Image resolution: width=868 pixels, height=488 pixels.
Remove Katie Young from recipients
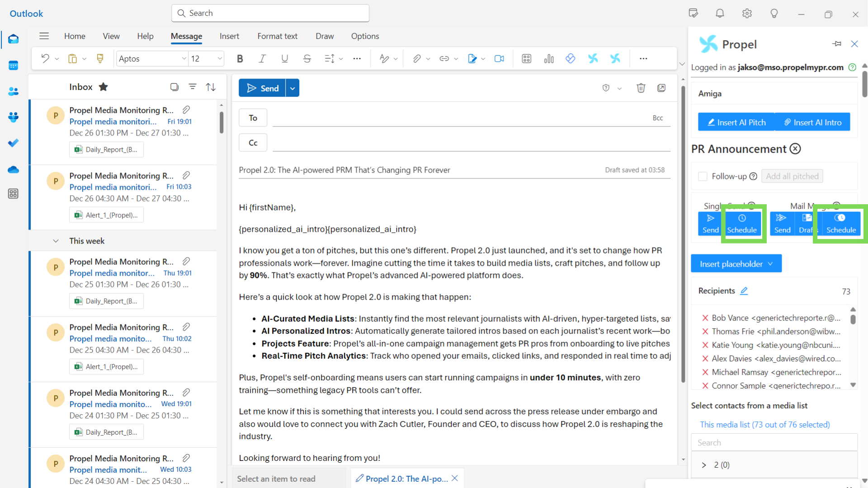coord(705,345)
